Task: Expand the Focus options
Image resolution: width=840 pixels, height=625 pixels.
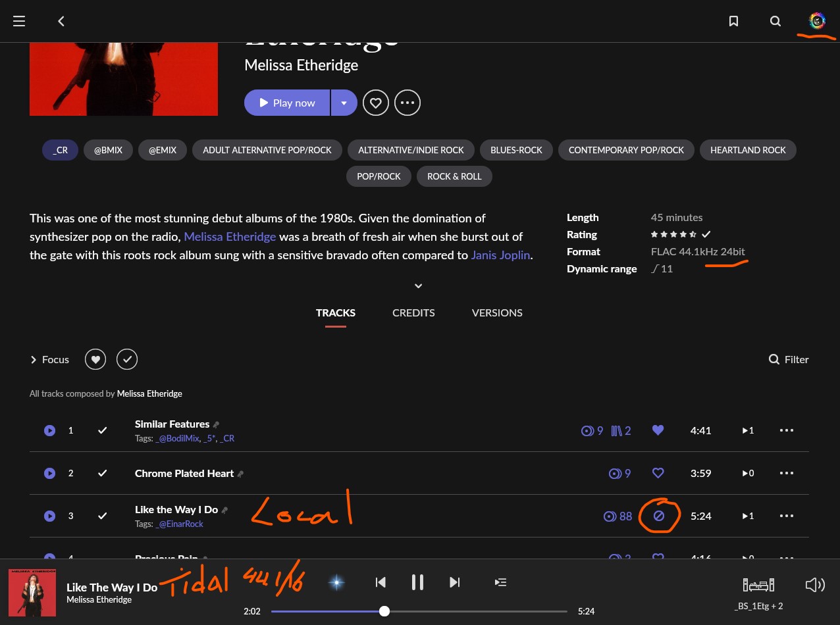Action: tap(49, 359)
